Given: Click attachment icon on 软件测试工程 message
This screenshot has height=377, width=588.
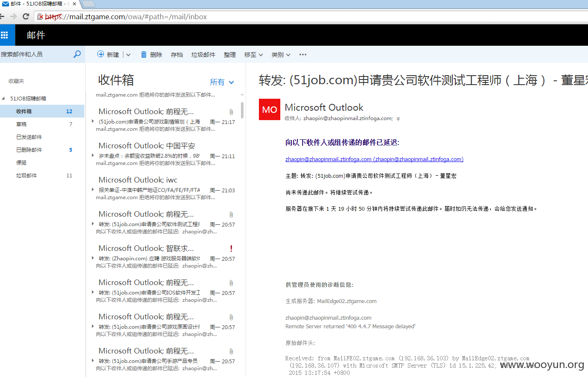Looking at the screenshot, I should click(x=231, y=215).
